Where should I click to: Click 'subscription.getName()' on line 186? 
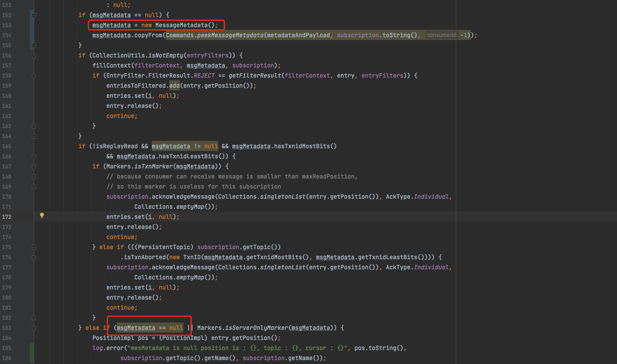pos(283,358)
